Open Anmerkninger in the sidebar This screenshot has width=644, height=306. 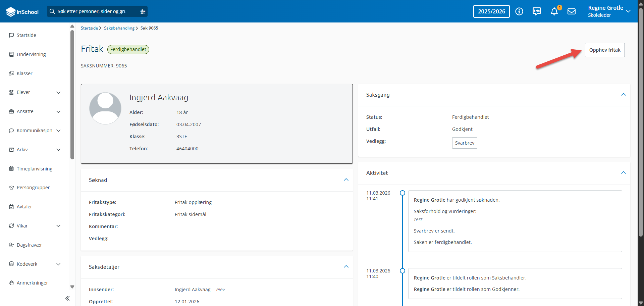pos(32,283)
